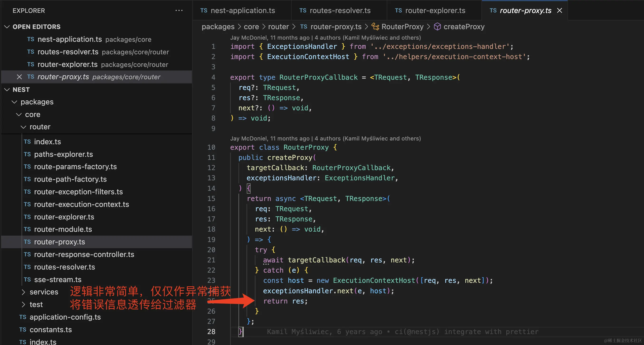
Task: Select router-proxy.ts in file tree
Action: tap(97, 242)
